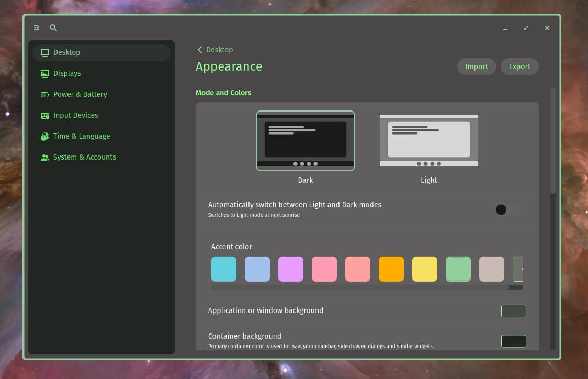
Task: Open Input Devices via keyboard icon
Action: 44,115
